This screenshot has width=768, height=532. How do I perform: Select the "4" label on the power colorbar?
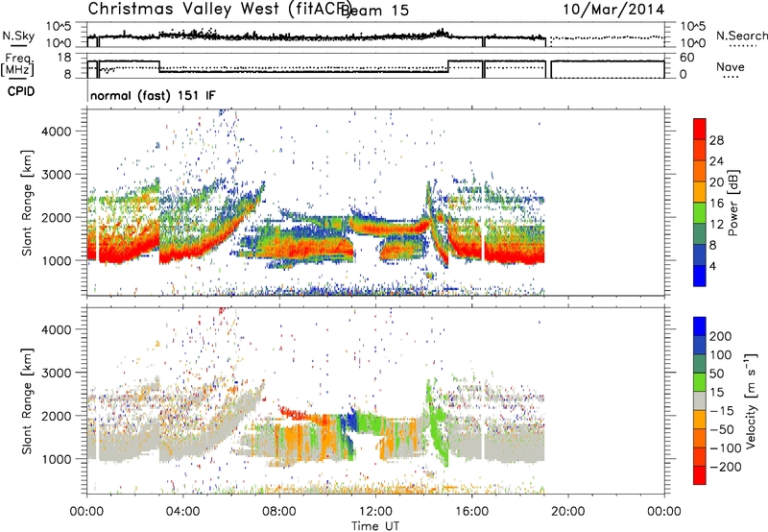click(712, 266)
